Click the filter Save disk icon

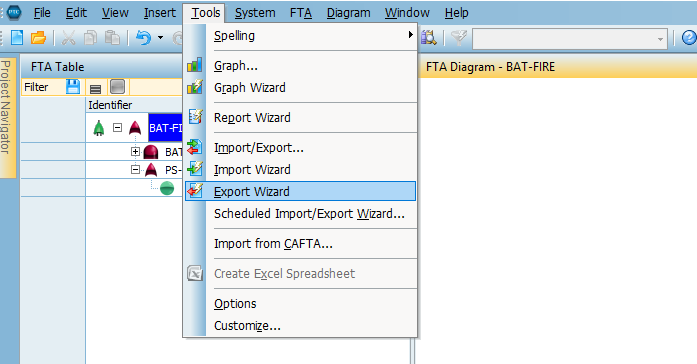pyautogui.click(x=73, y=87)
